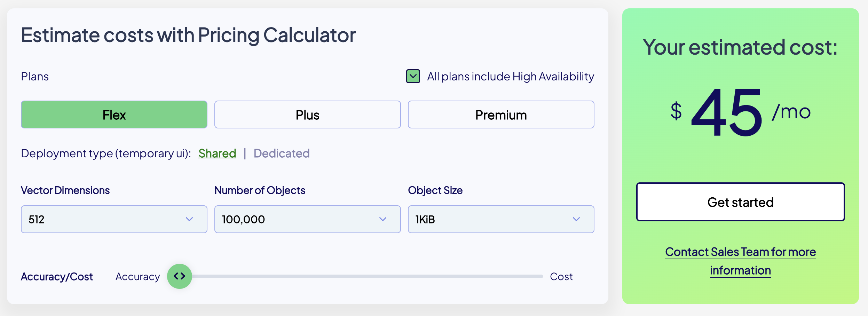
Task: Open the Vector Dimensions dropdown showing 512
Action: (x=114, y=219)
